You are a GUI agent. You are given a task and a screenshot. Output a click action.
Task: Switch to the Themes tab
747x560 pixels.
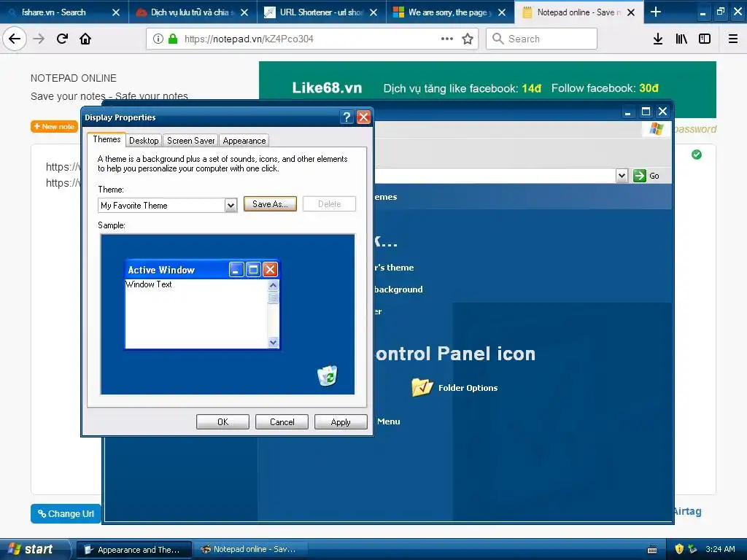107,139
